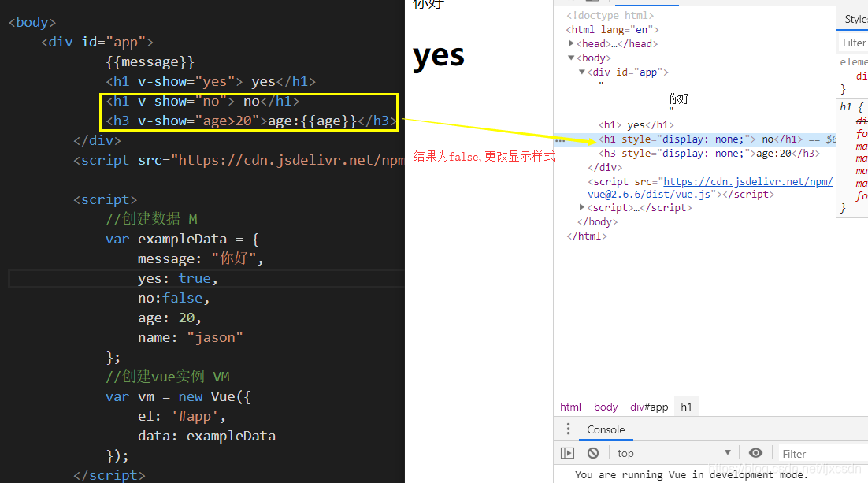Click the yes: true code line
The width and height of the screenshot is (868, 483).
(x=178, y=278)
